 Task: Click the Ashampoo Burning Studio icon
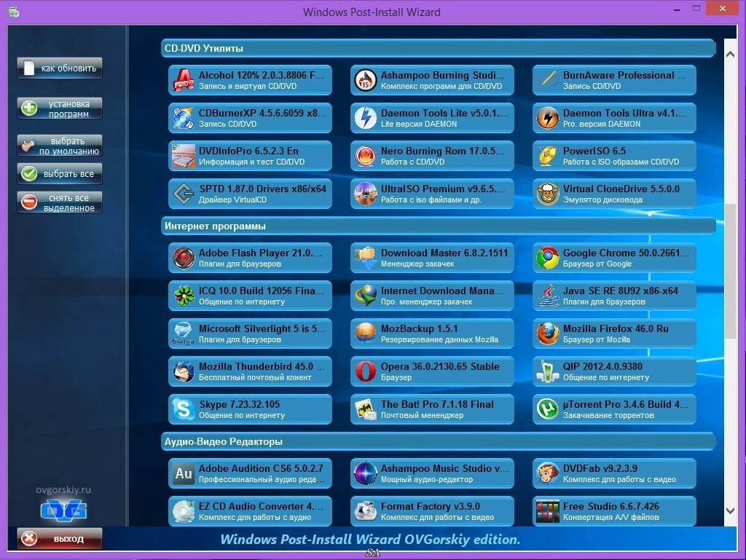pyautogui.click(x=366, y=80)
